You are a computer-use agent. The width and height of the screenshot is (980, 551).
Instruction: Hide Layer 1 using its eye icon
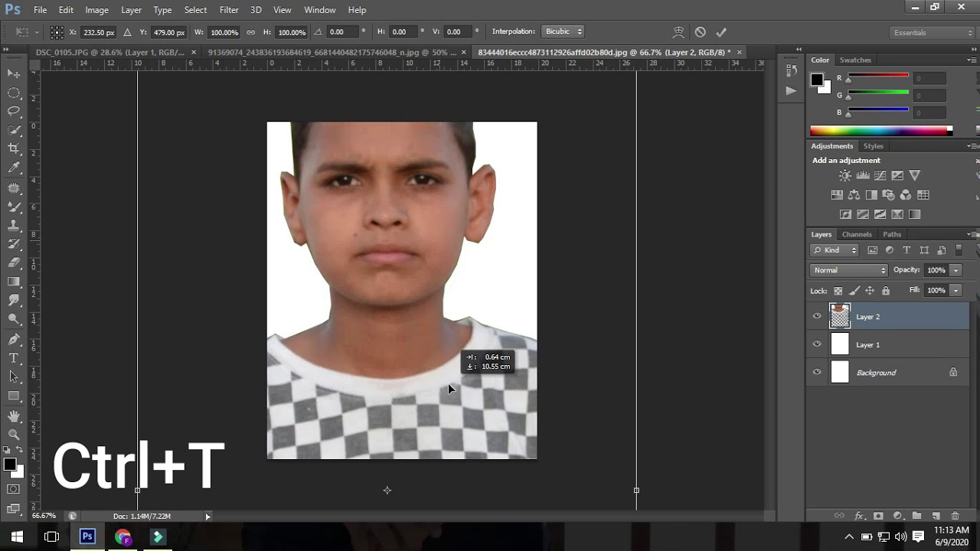coord(817,344)
